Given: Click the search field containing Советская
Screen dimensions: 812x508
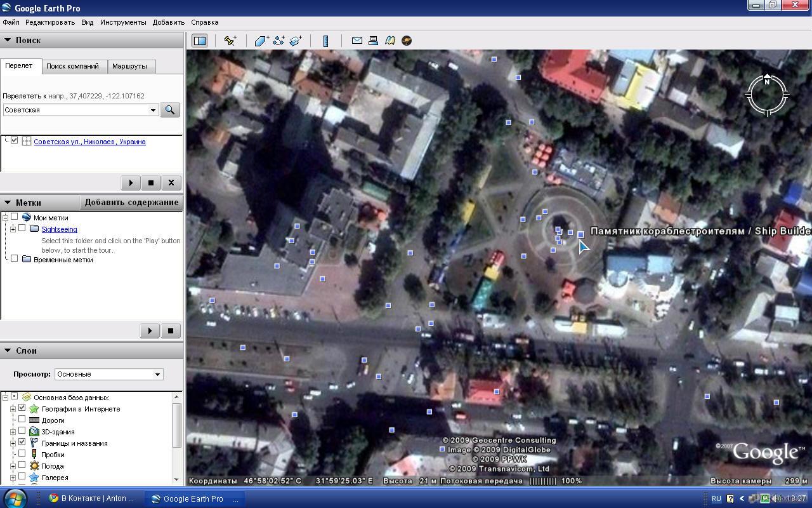Looking at the screenshot, I should (x=76, y=110).
